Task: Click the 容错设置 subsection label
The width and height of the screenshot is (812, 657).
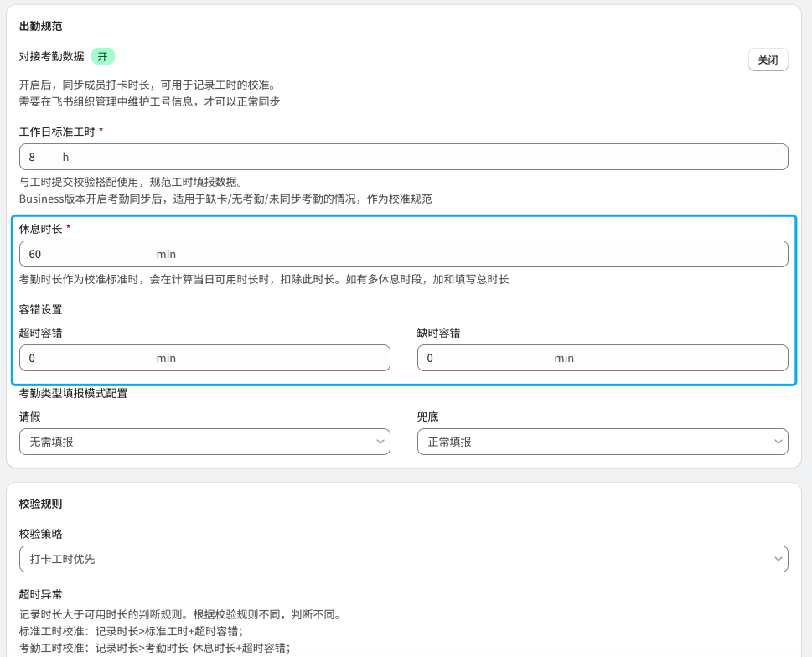Action: (40, 309)
